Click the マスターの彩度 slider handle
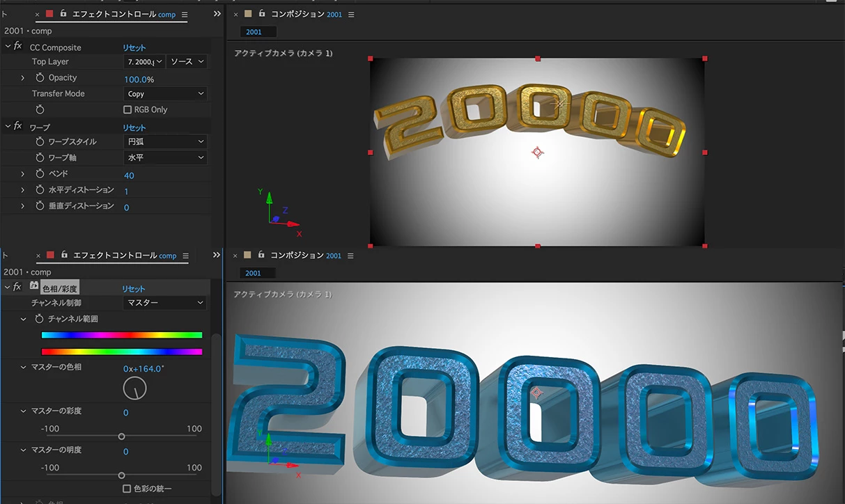The height and width of the screenshot is (504, 845). 121,436
